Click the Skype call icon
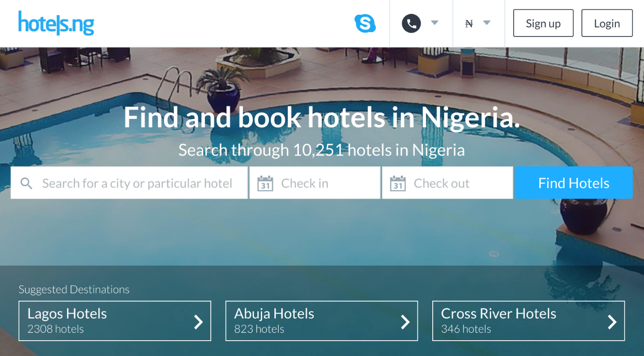Screen dimensions: 644x356 point(365,23)
